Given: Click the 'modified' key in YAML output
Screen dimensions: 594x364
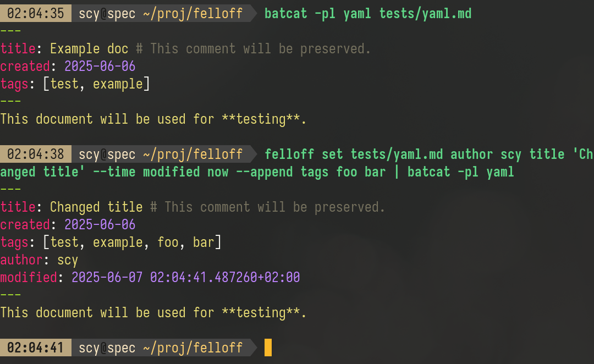Looking at the screenshot, I should (29, 278).
